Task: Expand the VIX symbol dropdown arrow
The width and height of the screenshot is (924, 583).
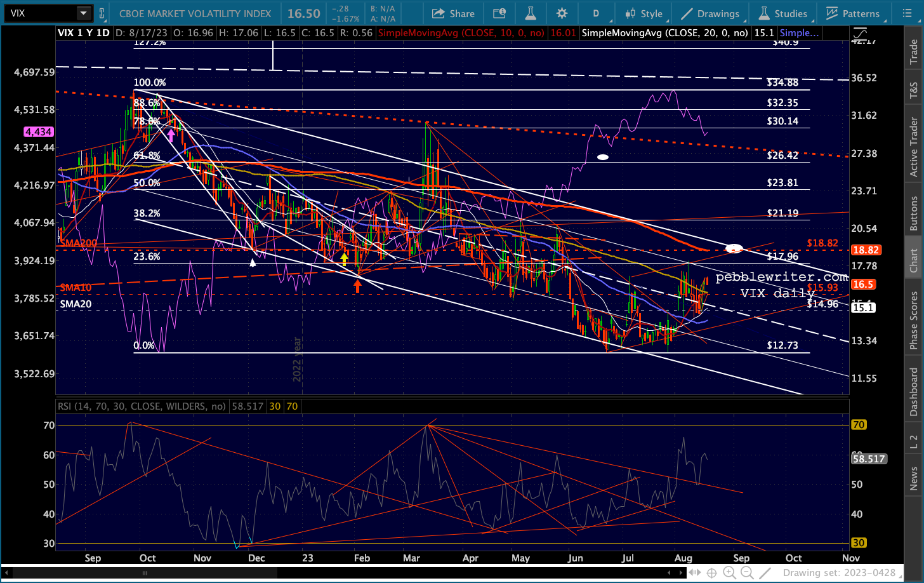Action: (83, 13)
